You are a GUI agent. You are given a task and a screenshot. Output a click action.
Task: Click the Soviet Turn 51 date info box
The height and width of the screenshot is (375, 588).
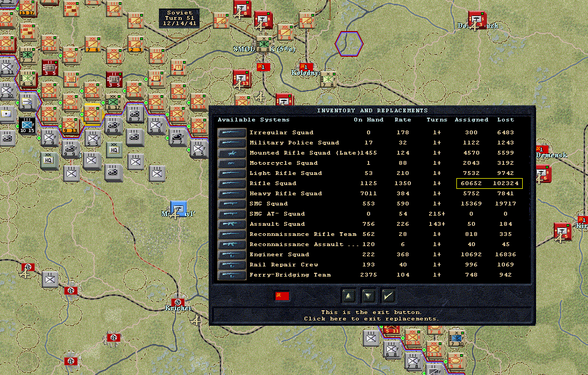pos(179,18)
